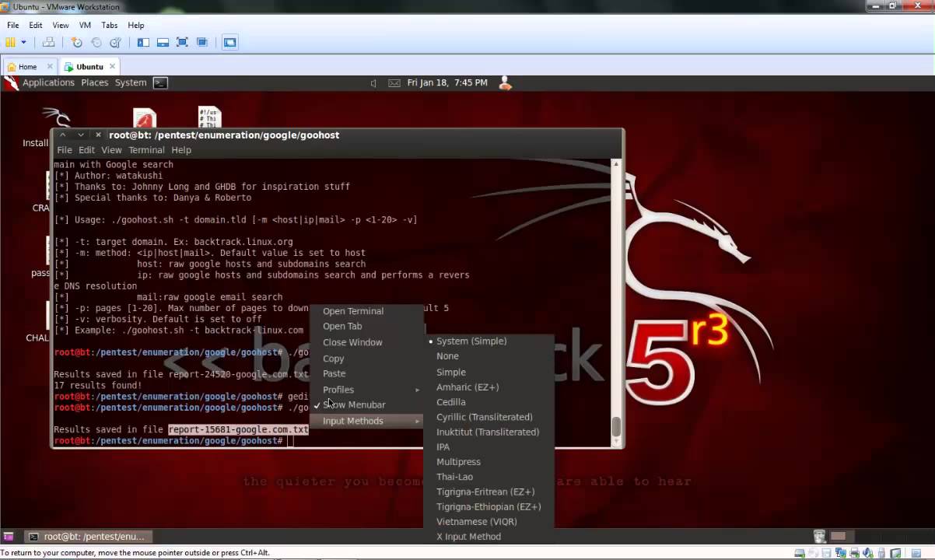The height and width of the screenshot is (560, 935).
Task: Click the floppy device status icon
Action: click(x=827, y=553)
